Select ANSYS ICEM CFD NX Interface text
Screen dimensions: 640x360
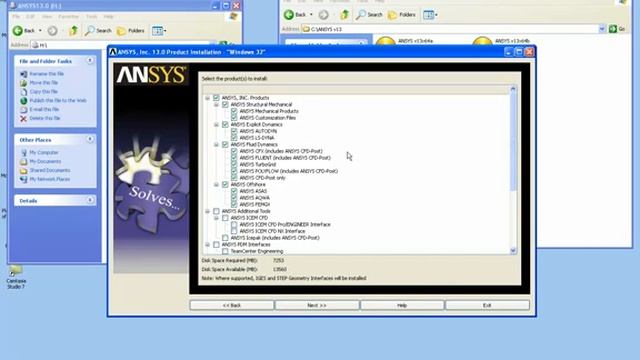point(272,231)
